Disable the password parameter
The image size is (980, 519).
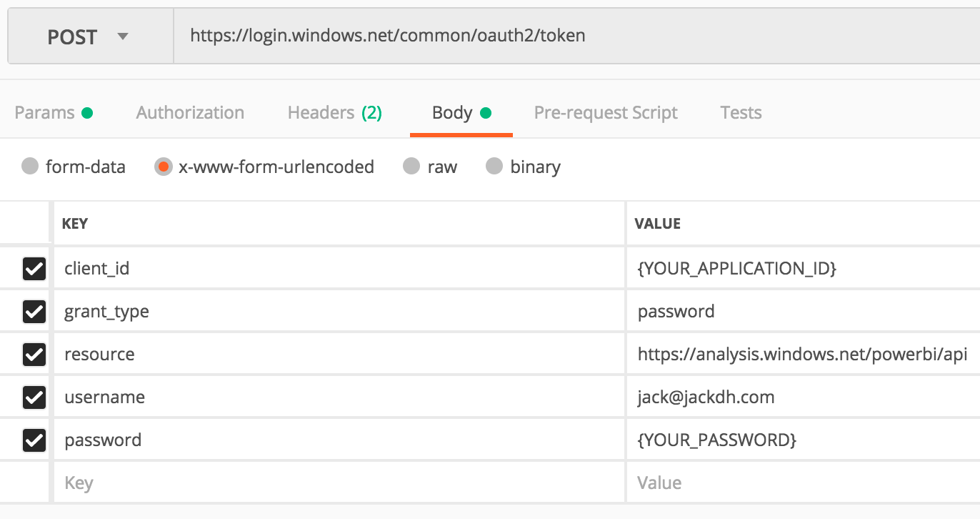point(34,440)
